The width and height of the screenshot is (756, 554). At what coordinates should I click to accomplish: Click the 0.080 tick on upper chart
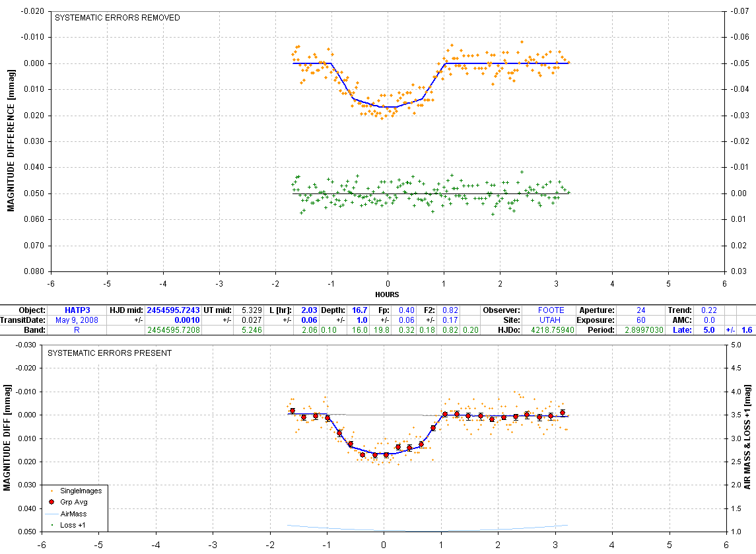click(34, 271)
